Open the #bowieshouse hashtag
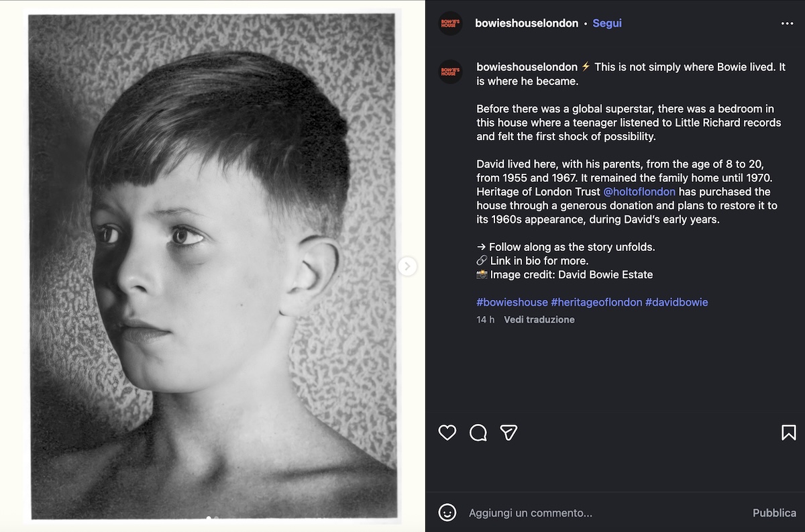The image size is (805, 532). (512, 303)
